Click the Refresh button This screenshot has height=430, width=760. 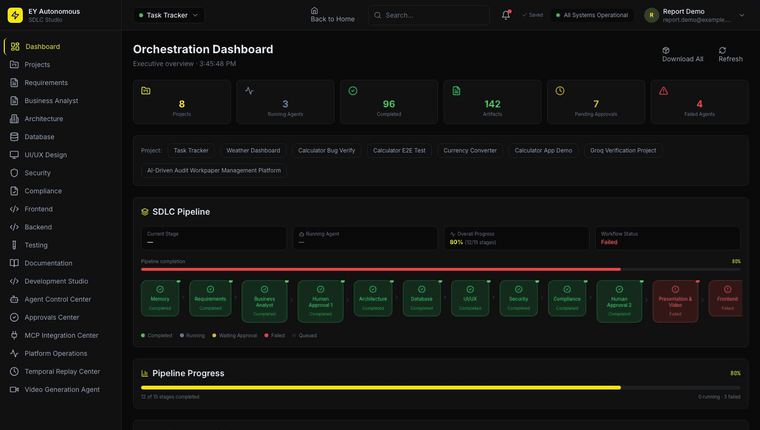pyautogui.click(x=730, y=54)
